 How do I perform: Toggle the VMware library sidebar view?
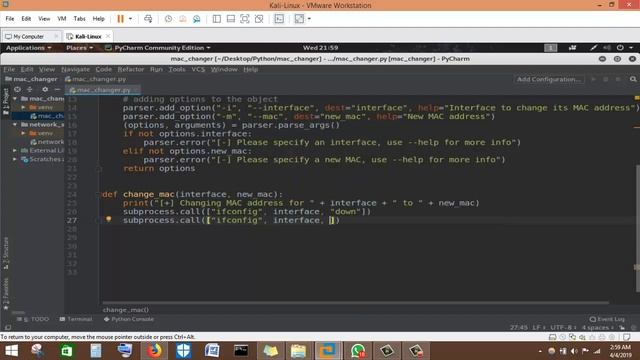point(217,19)
